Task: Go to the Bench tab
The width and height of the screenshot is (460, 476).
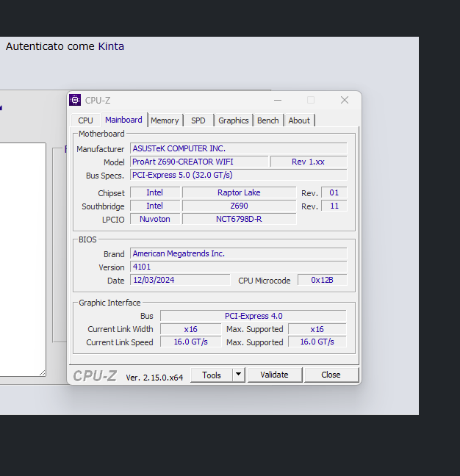Action: pyautogui.click(x=268, y=120)
